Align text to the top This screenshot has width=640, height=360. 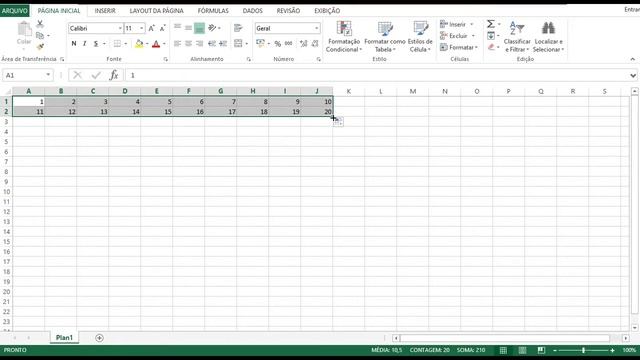(178, 28)
